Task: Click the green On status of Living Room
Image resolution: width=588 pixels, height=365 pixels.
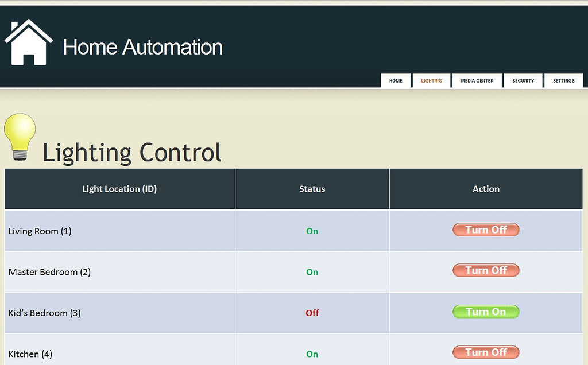Action: click(312, 231)
